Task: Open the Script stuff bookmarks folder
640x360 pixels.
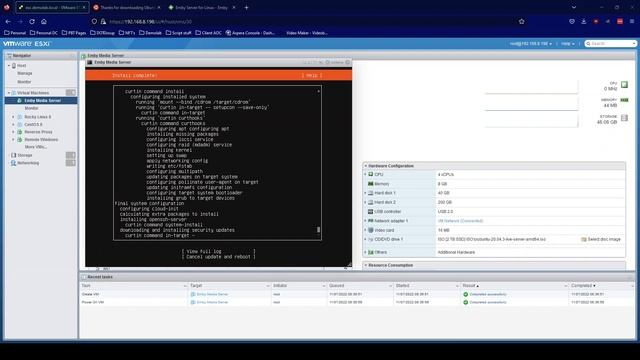Action: point(178,33)
